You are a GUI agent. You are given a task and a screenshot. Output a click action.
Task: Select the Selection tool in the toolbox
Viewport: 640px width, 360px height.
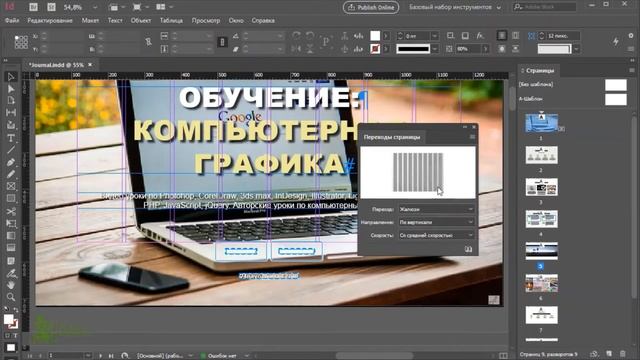tap(11, 77)
